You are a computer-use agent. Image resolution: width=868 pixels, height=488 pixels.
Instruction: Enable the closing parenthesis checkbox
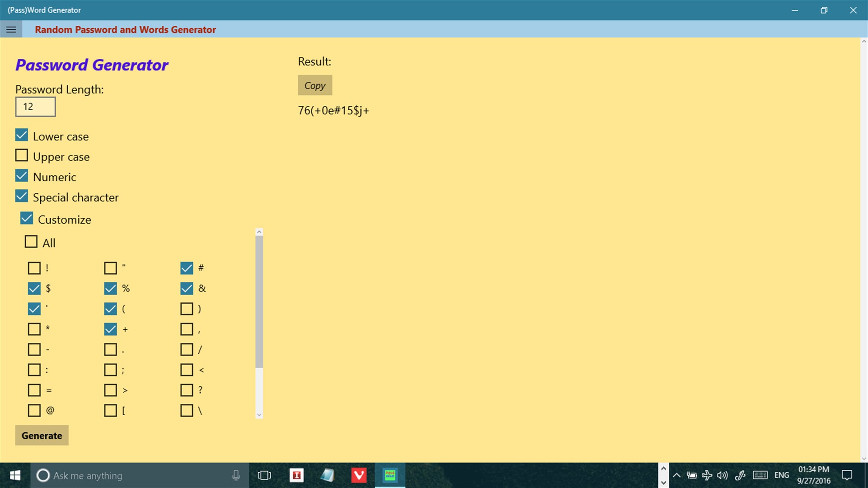tap(187, 308)
